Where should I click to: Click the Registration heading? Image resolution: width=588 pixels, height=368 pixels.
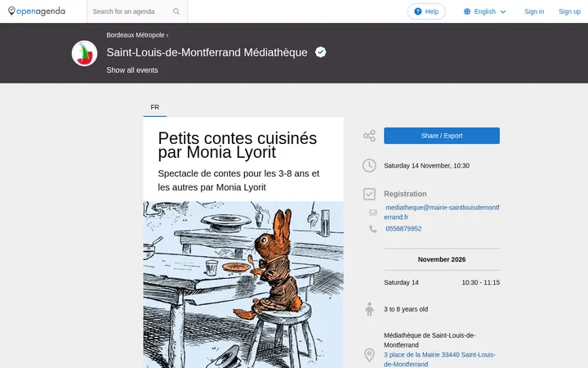click(x=405, y=194)
